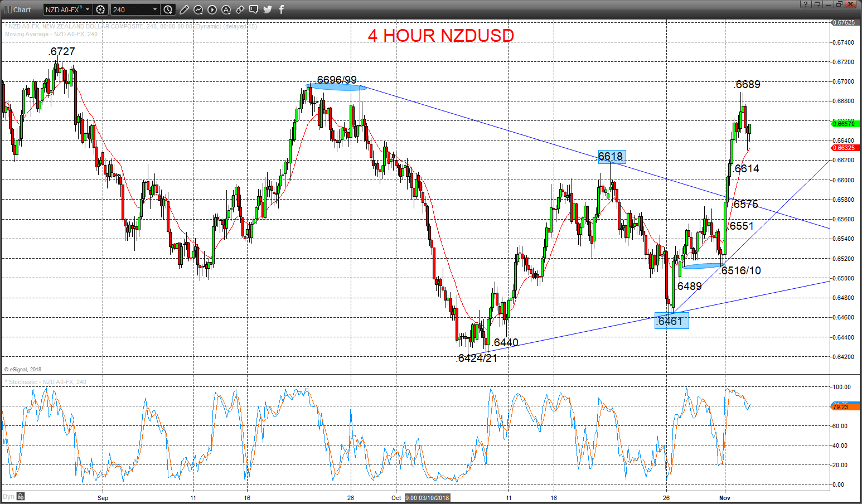Minimize the chart window
This screenshot has height=504, width=862.
pos(829,4)
